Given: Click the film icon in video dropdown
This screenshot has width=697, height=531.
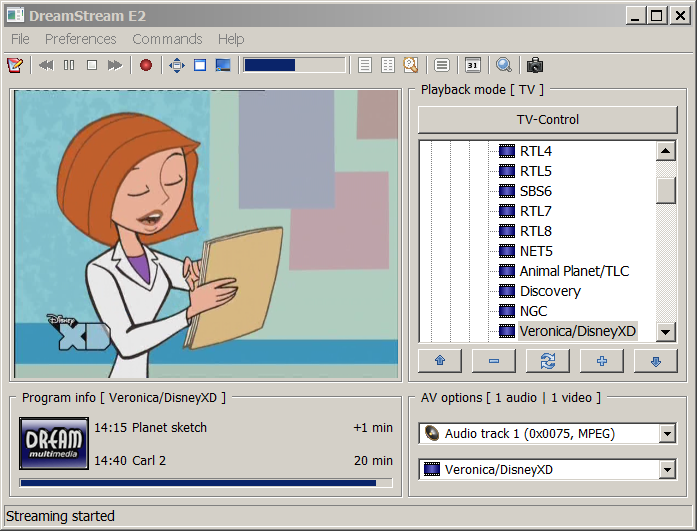Looking at the screenshot, I should tap(432, 469).
